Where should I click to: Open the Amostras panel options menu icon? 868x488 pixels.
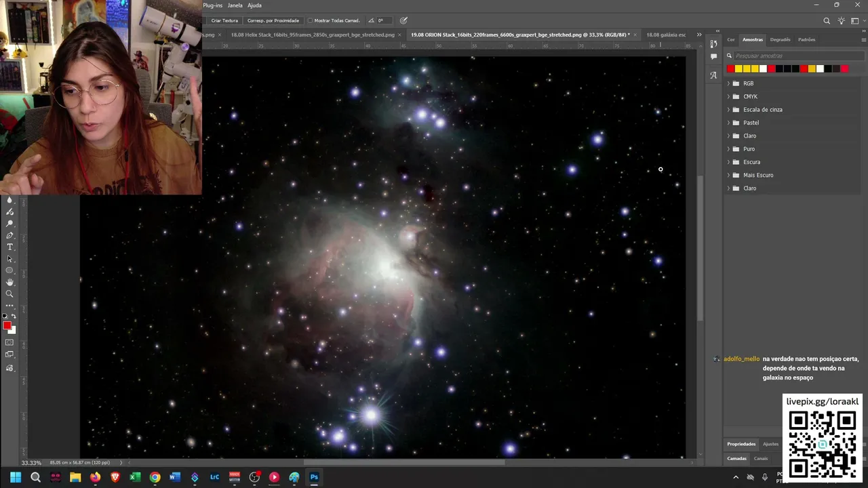tap(863, 40)
